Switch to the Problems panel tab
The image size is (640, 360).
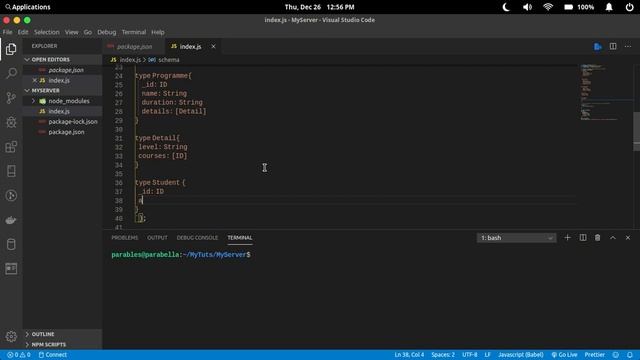click(125, 238)
